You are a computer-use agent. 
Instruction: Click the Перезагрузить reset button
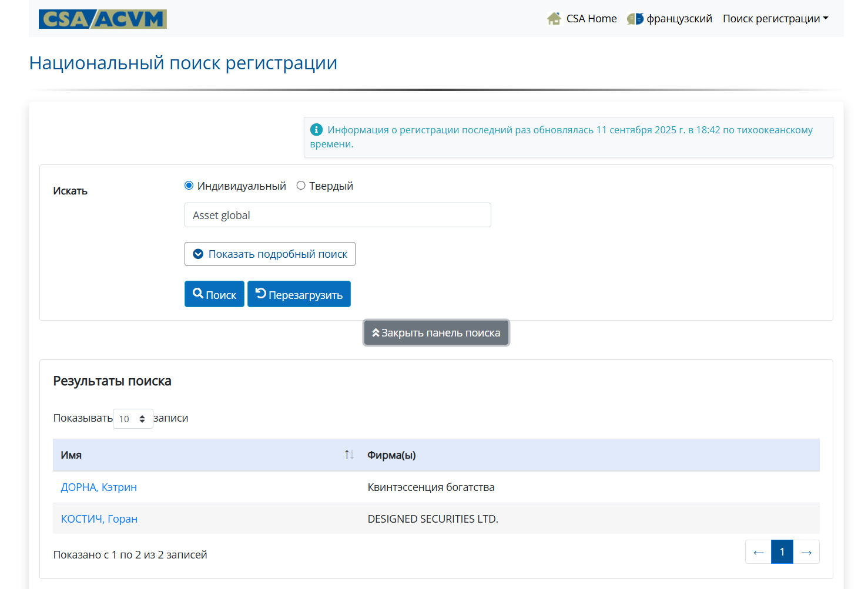299,294
